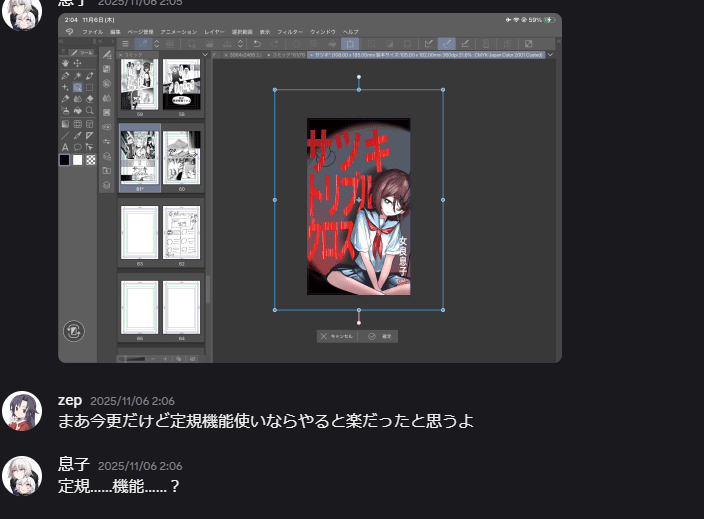Screen dimensions: 704x519
Task: Click zep's avatar in the chat
Action: coord(22,411)
